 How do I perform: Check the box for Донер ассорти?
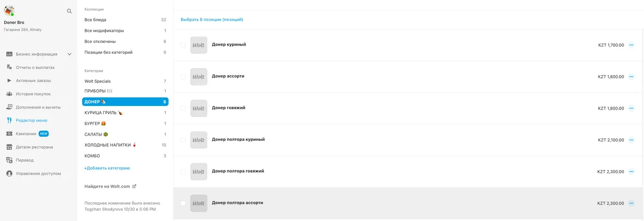(x=183, y=77)
